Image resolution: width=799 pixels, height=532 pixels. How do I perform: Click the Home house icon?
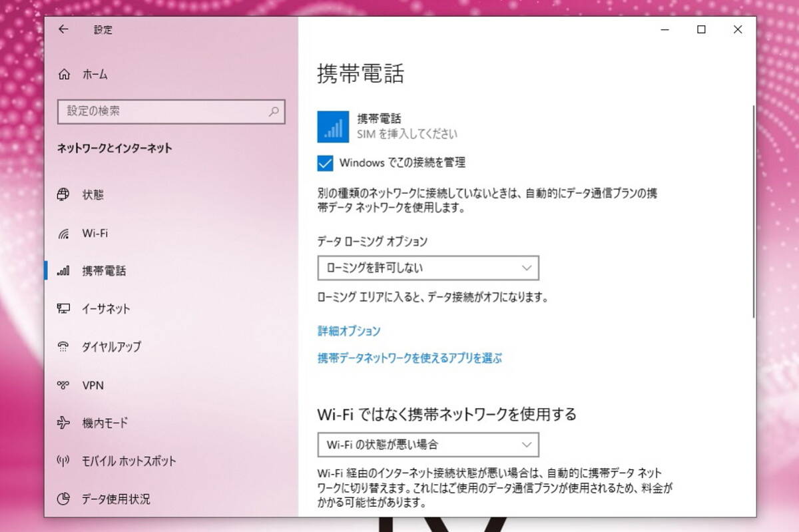click(64, 74)
